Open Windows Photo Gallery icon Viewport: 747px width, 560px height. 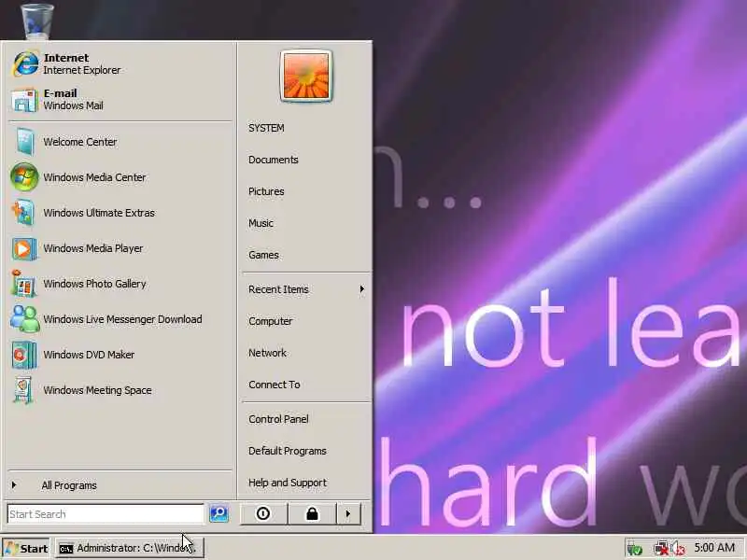tap(23, 284)
